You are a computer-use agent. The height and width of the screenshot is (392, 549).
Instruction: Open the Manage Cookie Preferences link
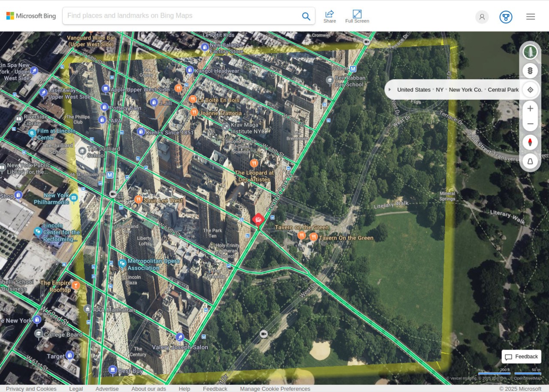point(274,389)
